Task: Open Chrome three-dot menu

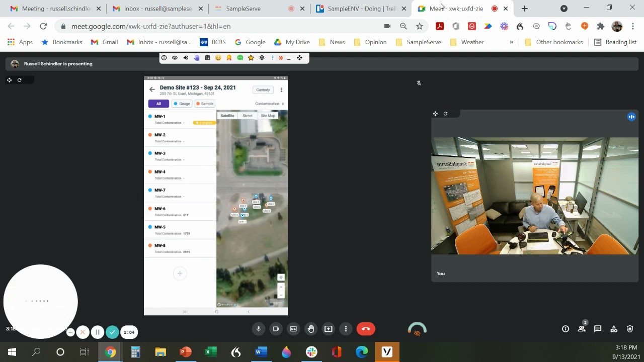Action: pos(633,26)
